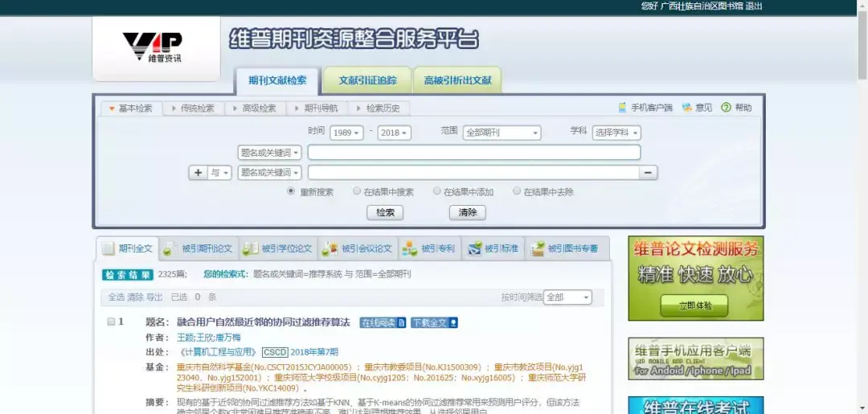Click the 检索 search button
This screenshot has height=414, width=868.
pos(385,212)
